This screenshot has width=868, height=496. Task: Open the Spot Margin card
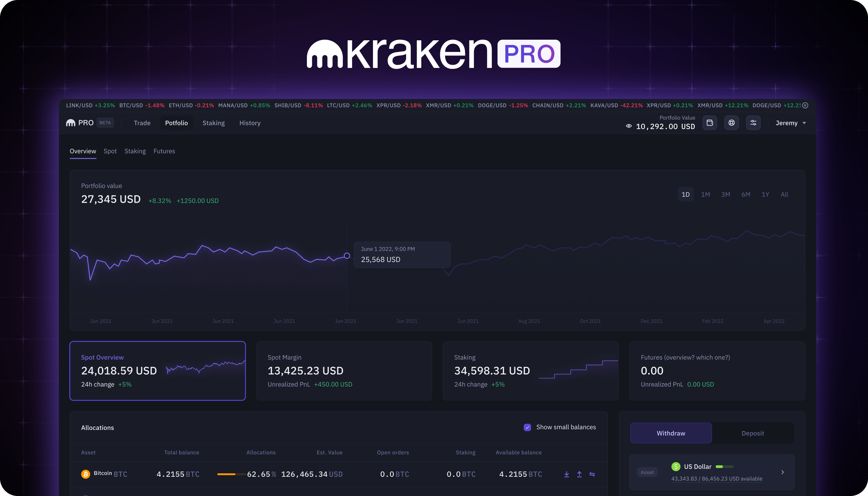coord(344,371)
